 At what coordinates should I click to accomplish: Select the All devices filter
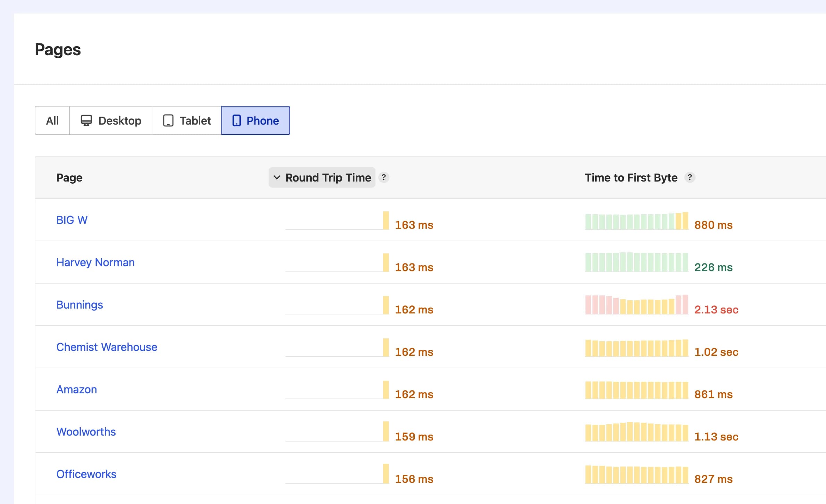52,120
